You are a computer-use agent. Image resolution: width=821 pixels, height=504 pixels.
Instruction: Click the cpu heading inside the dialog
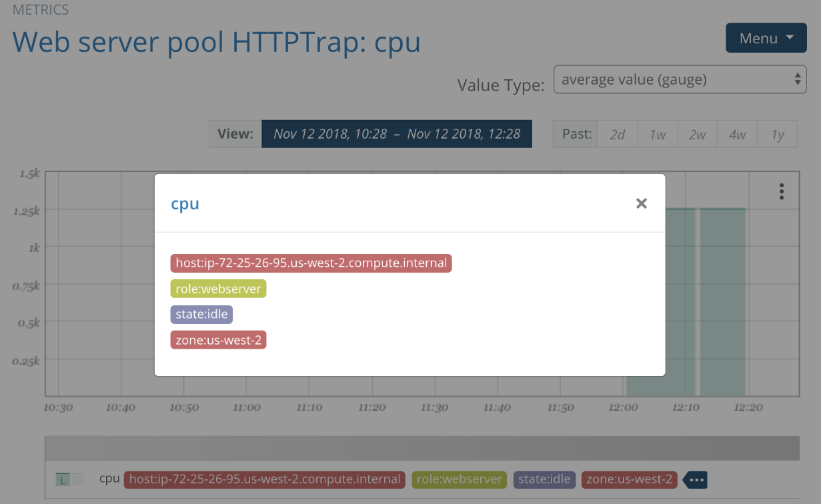185,203
